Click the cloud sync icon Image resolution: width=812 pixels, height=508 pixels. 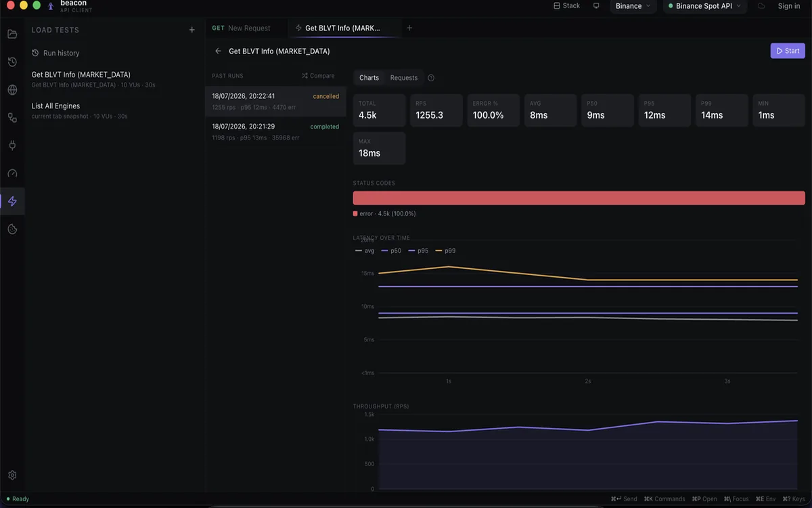coord(761,6)
